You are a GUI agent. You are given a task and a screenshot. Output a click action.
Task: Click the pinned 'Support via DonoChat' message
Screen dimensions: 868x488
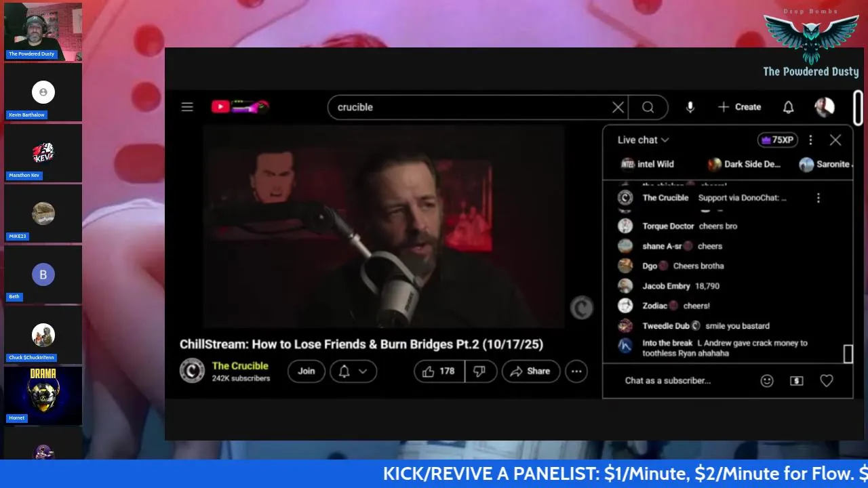(x=743, y=198)
